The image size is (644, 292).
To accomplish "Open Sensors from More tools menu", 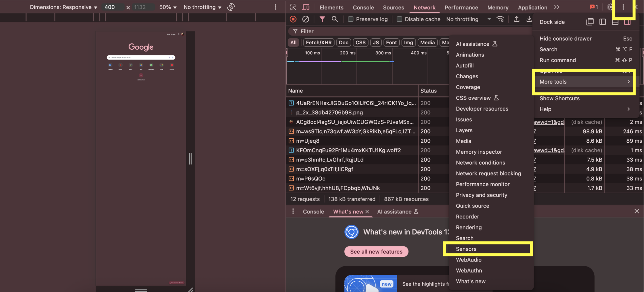I will click(x=466, y=249).
